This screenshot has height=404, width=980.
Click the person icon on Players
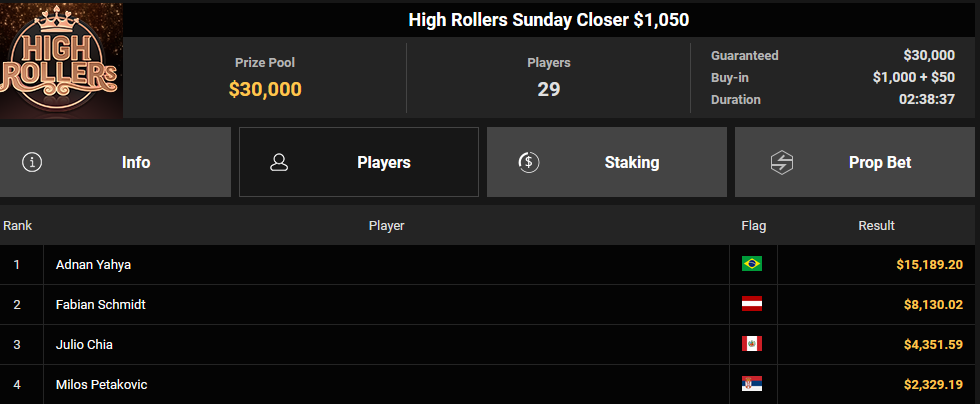point(280,162)
